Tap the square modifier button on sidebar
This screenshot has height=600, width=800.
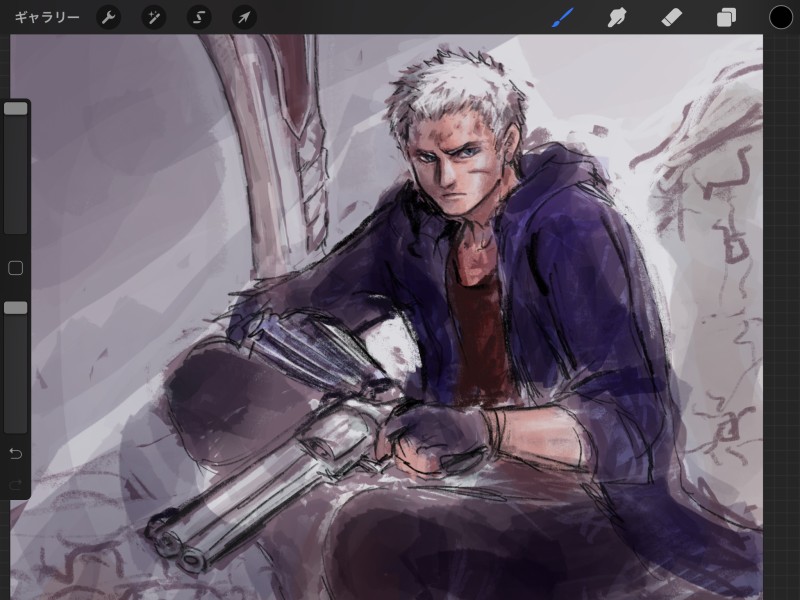tap(16, 268)
